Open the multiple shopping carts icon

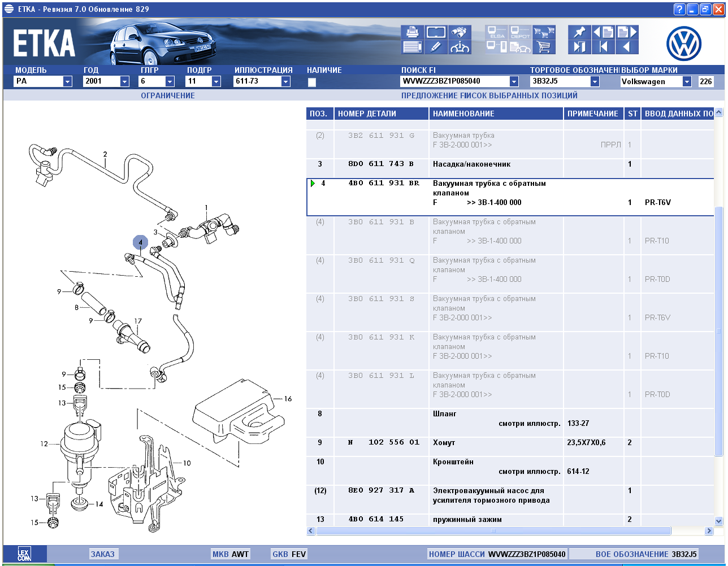pos(544,32)
